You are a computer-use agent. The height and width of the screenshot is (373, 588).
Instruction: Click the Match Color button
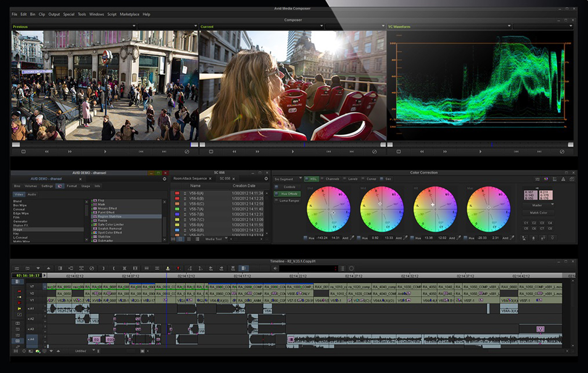click(x=538, y=213)
